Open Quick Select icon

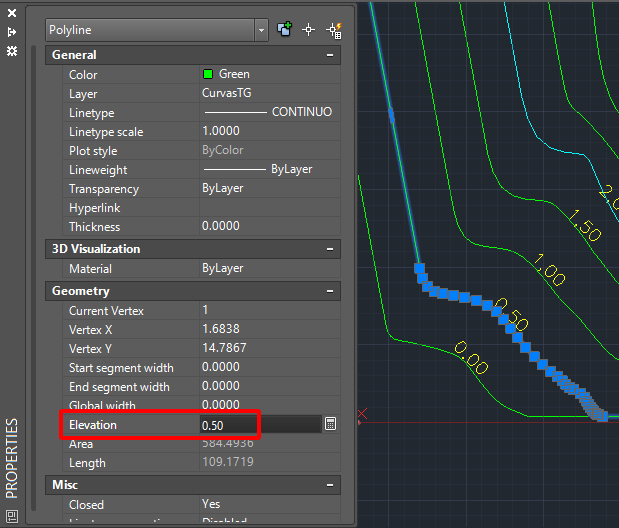click(334, 30)
